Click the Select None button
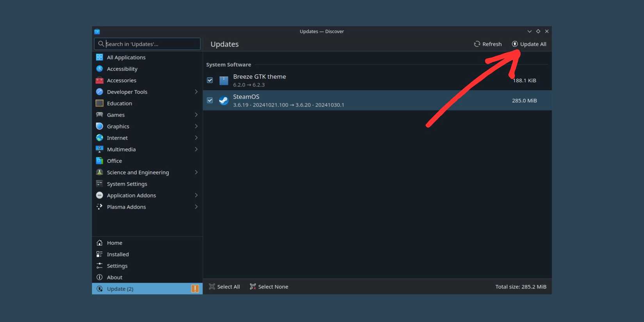The width and height of the screenshot is (644, 322). [x=269, y=287]
